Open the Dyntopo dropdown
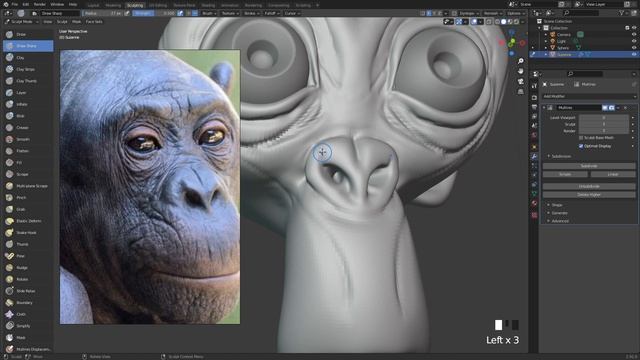This screenshot has width=640, height=360. click(x=469, y=13)
